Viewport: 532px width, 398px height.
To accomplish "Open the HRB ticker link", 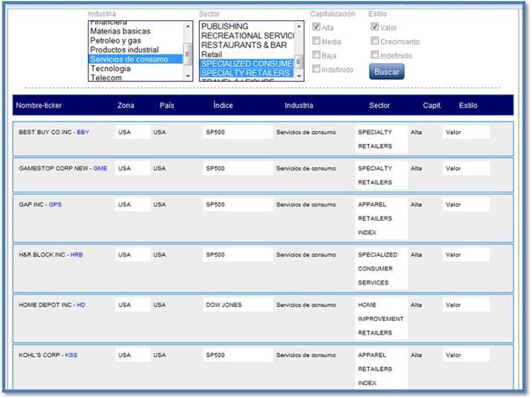I will 76,254.
